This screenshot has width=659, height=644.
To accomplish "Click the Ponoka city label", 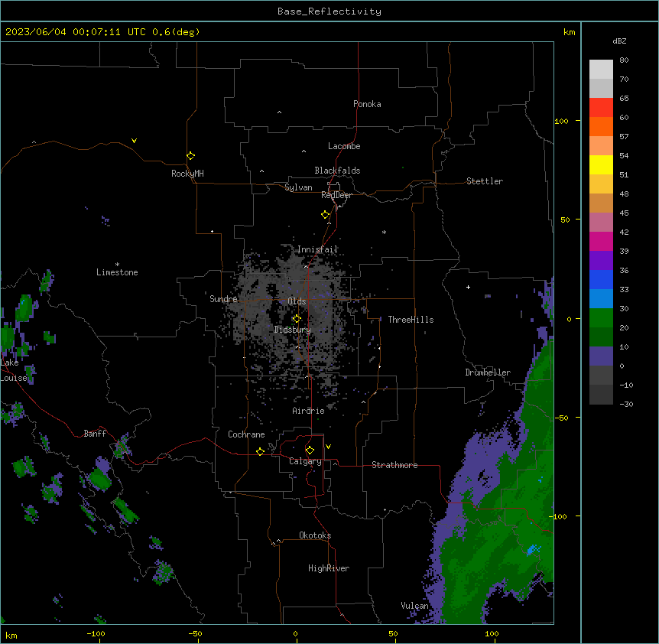I will click(367, 104).
